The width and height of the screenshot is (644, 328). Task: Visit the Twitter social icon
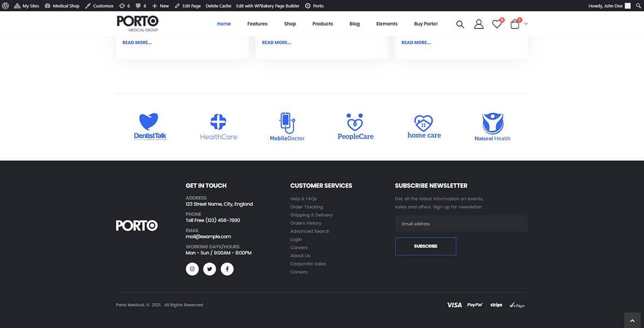(x=210, y=269)
